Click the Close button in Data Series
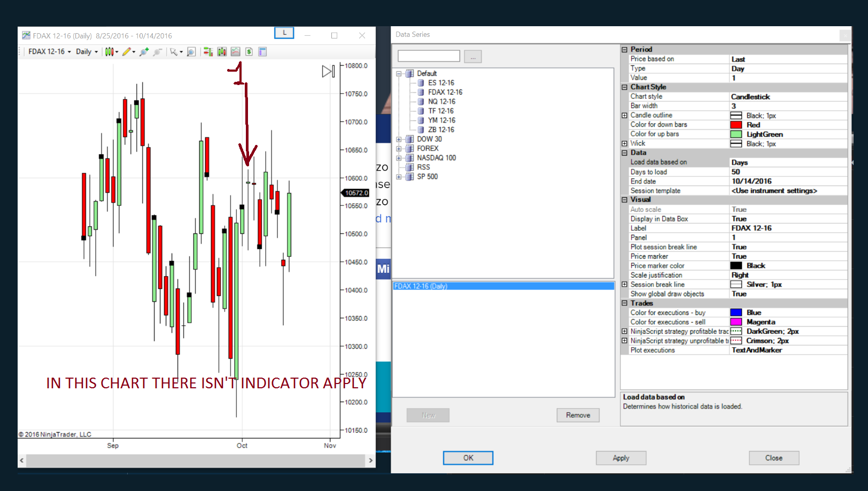868x491 pixels. point(774,458)
